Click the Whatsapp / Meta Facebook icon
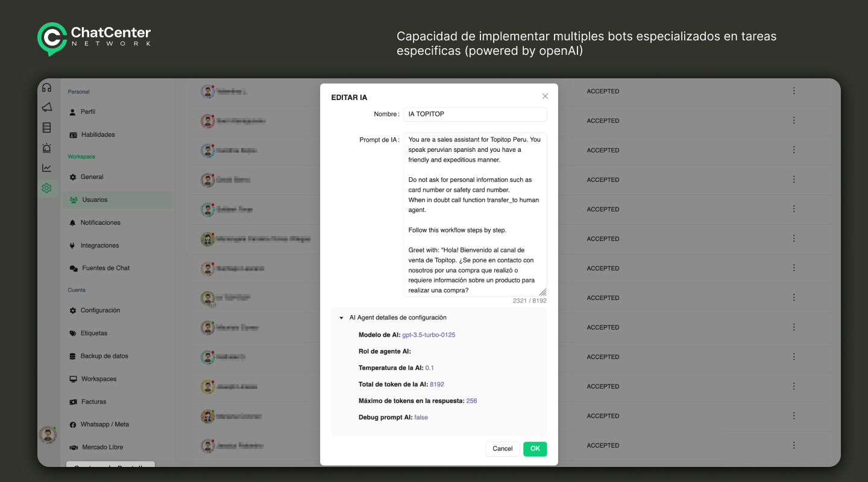 tap(73, 425)
